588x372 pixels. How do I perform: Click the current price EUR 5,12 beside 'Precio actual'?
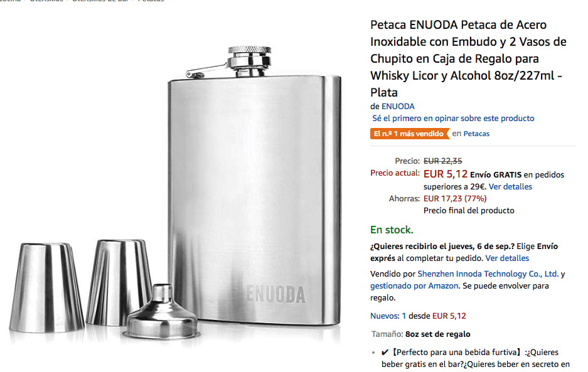(446, 174)
